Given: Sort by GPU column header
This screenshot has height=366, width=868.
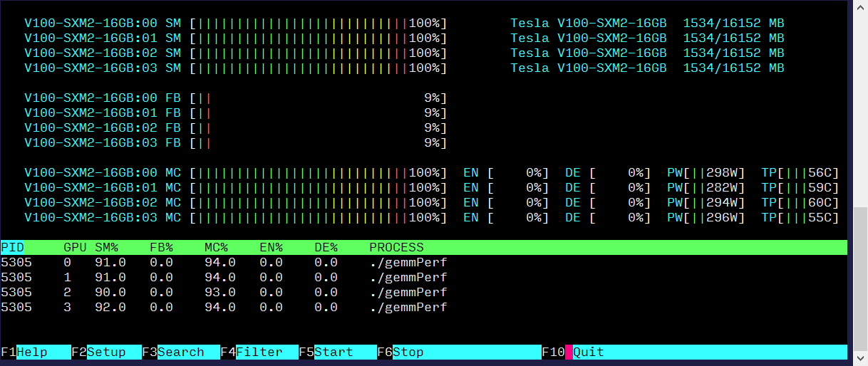Looking at the screenshot, I should click(76, 248).
